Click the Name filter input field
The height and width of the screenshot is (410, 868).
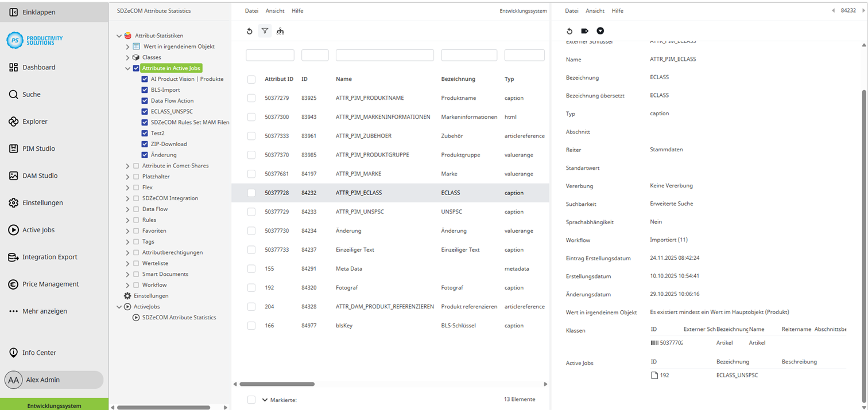[384, 54]
